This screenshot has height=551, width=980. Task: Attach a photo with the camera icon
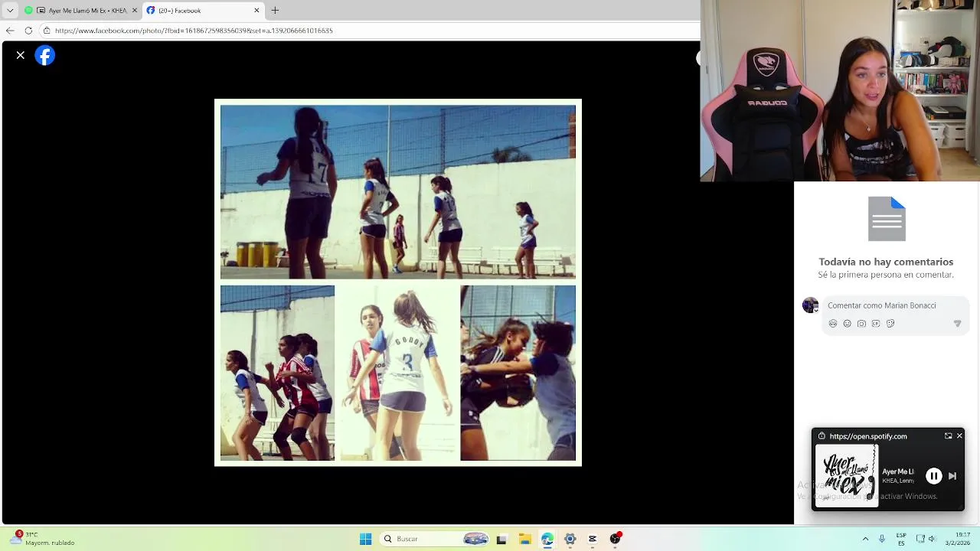coord(861,324)
